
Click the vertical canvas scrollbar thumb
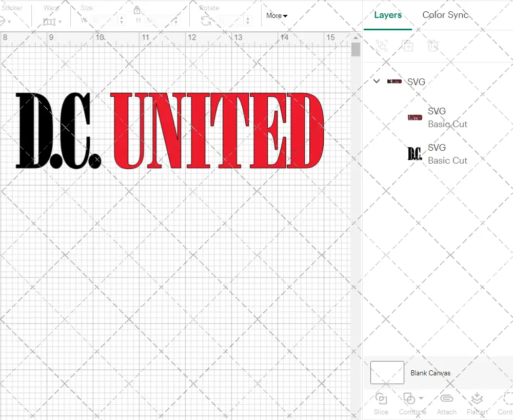[356, 50]
